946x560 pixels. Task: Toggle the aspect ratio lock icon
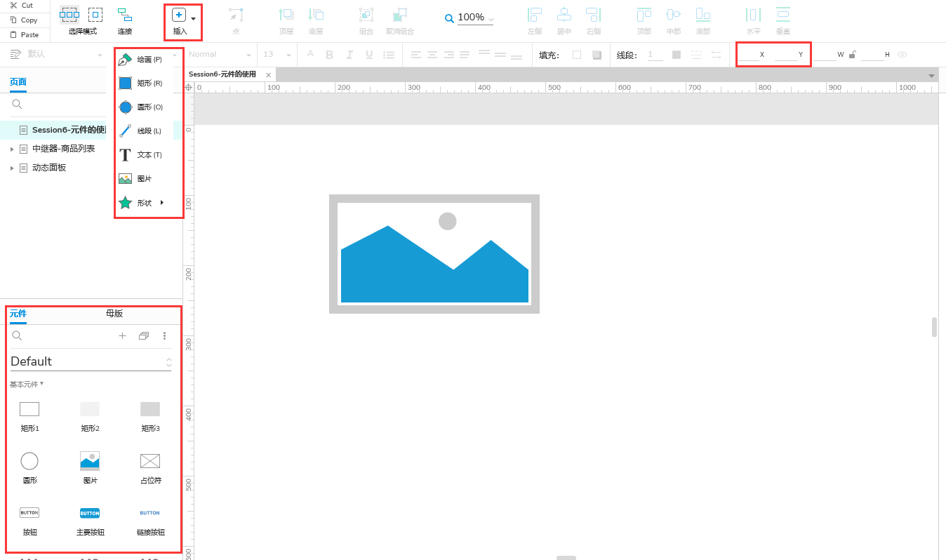coord(852,55)
